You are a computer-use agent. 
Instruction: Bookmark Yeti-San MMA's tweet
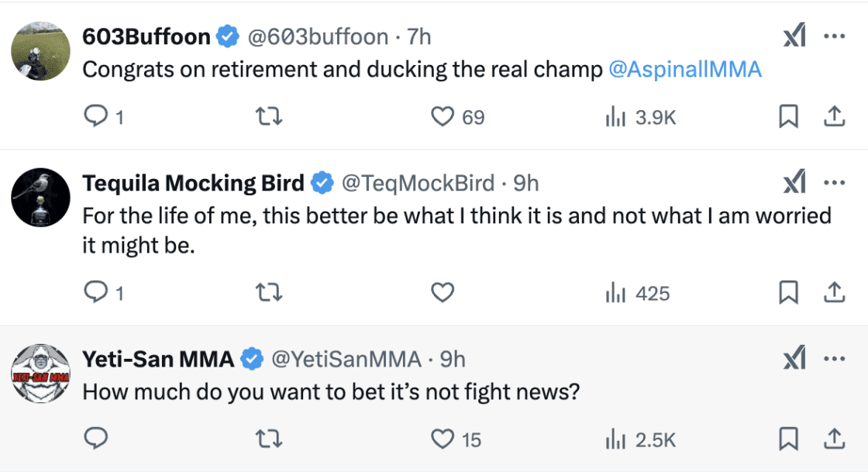[x=789, y=439]
